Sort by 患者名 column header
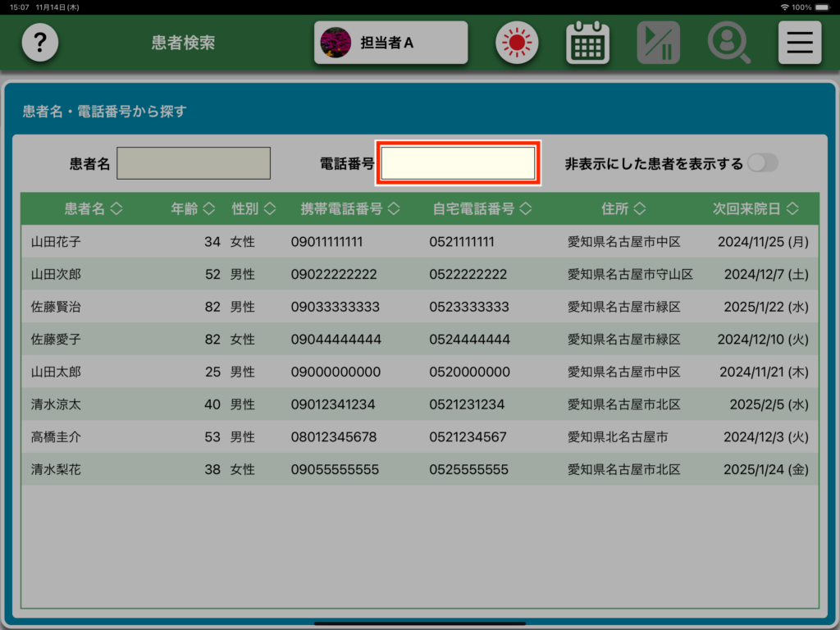 (x=93, y=209)
